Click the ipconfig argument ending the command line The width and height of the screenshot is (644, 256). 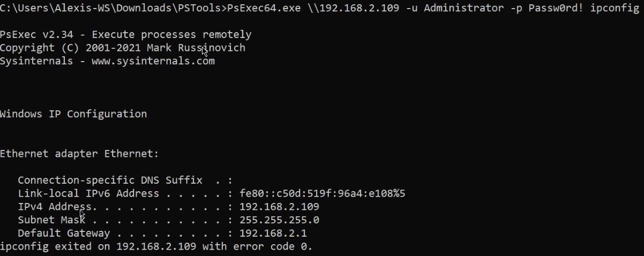click(614, 9)
